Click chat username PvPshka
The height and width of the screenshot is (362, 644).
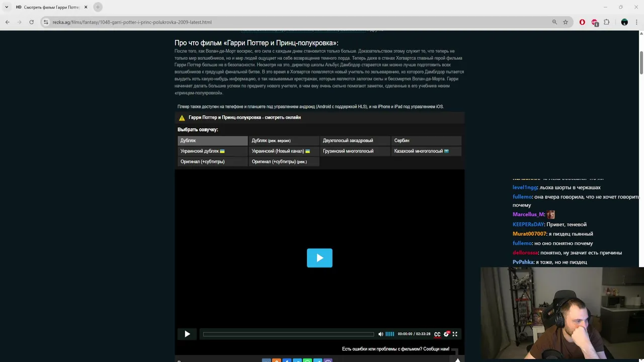pyautogui.click(x=523, y=262)
